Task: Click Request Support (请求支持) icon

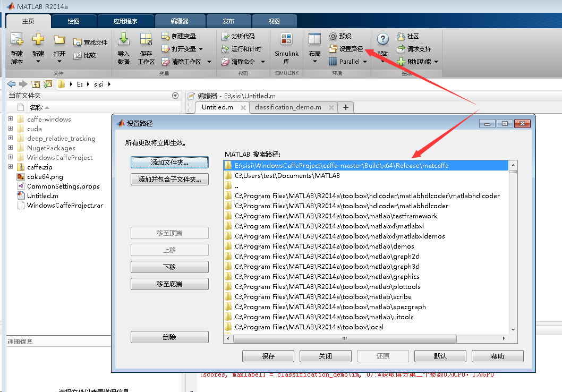Action: pyautogui.click(x=401, y=49)
